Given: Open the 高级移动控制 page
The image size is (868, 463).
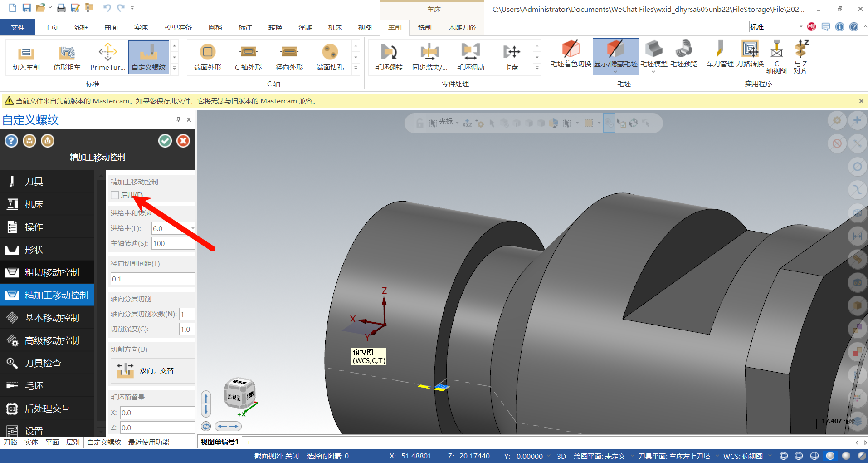Looking at the screenshot, I should 47,340.
